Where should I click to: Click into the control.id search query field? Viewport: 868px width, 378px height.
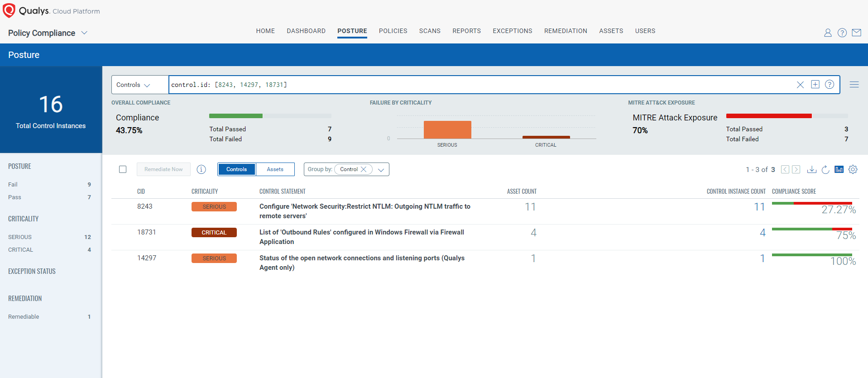[x=482, y=85]
